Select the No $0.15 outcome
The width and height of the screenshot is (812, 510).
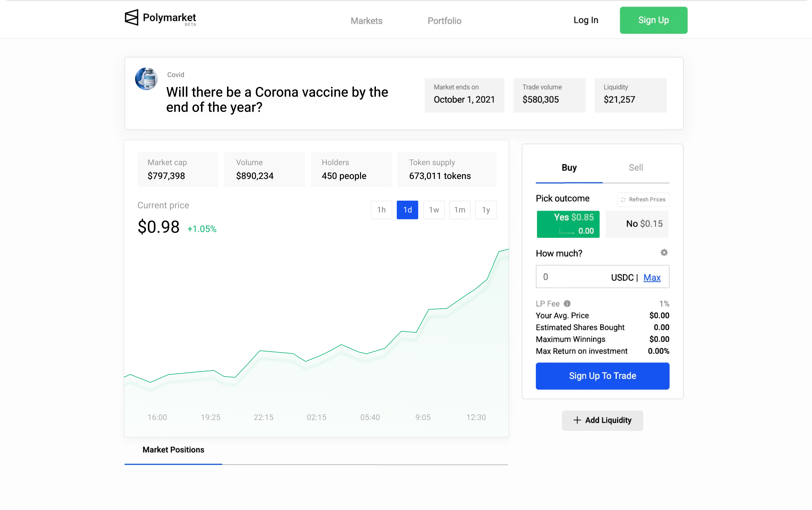637,224
